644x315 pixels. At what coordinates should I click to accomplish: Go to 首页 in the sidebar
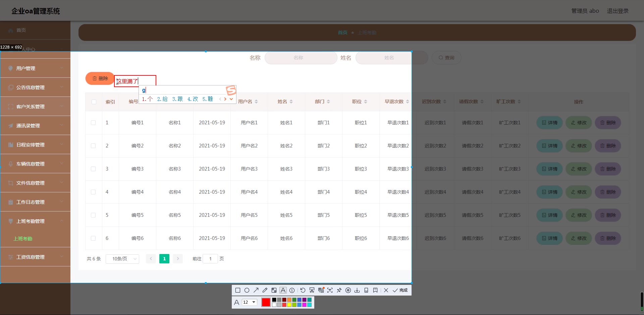point(21,30)
